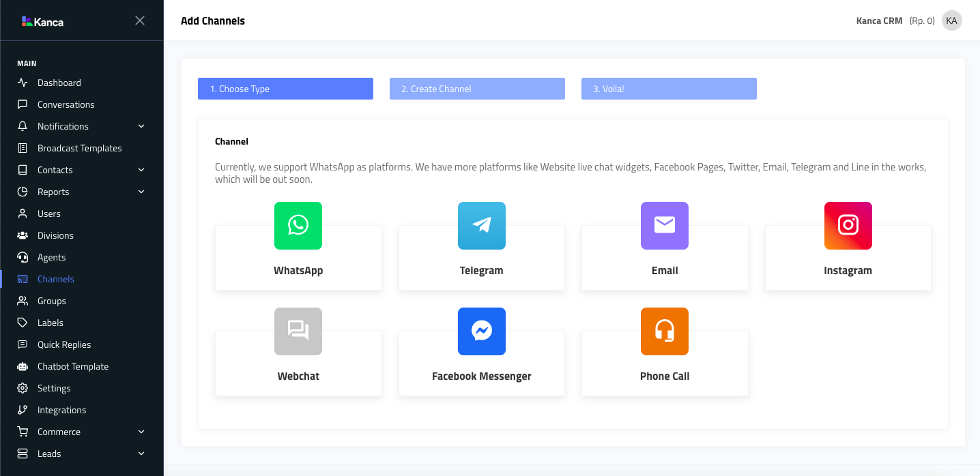Select the WhatsApp channel icon
Image resolution: width=980 pixels, height=476 pixels.
click(x=298, y=226)
